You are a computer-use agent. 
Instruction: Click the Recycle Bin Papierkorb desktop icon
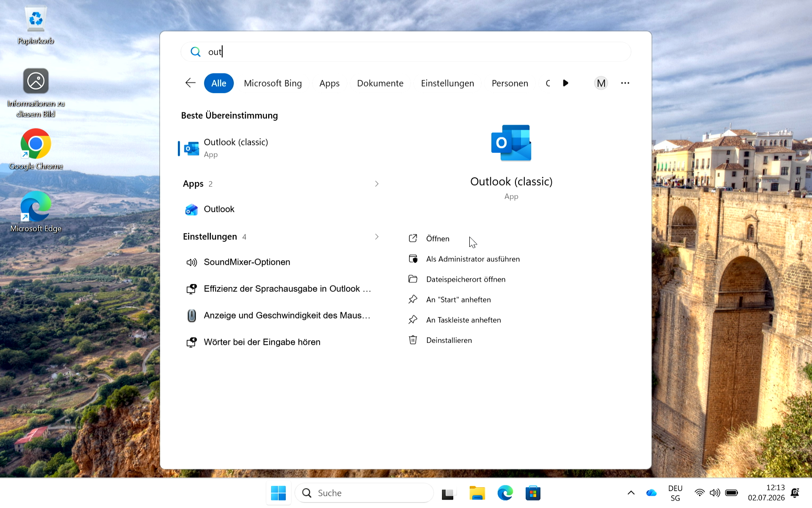(36, 25)
